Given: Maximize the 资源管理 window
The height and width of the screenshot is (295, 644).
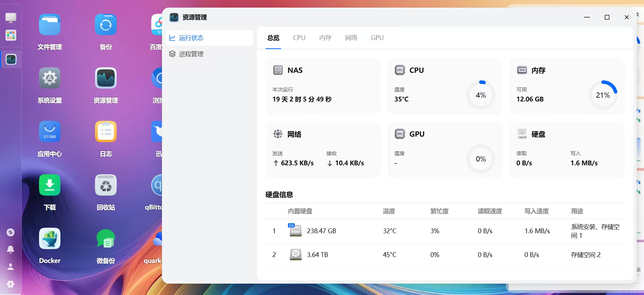Looking at the screenshot, I should pos(607,17).
